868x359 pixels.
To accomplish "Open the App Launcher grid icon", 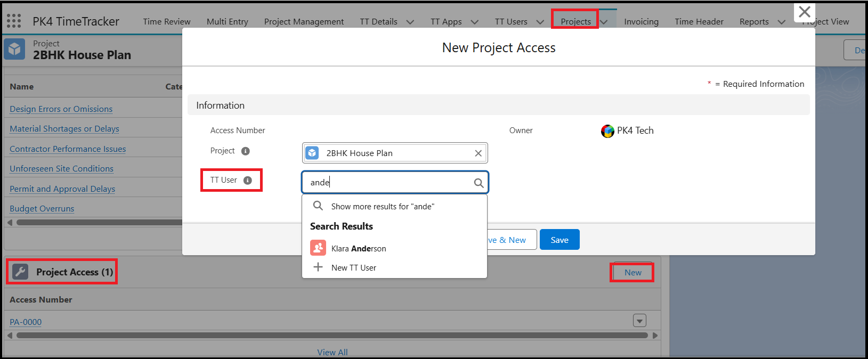I will [14, 21].
